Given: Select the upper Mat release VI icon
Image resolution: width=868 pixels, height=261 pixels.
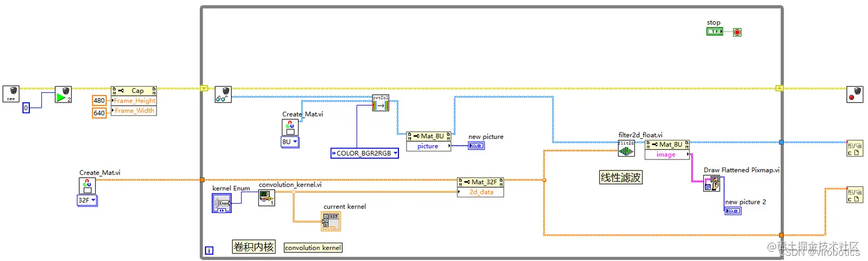Looking at the screenshot, I should (x=855, y=147).
